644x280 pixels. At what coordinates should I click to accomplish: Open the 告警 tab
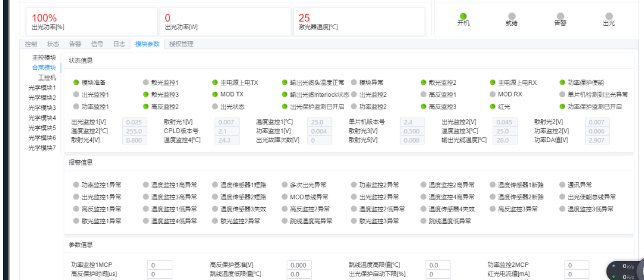point(75,44)
